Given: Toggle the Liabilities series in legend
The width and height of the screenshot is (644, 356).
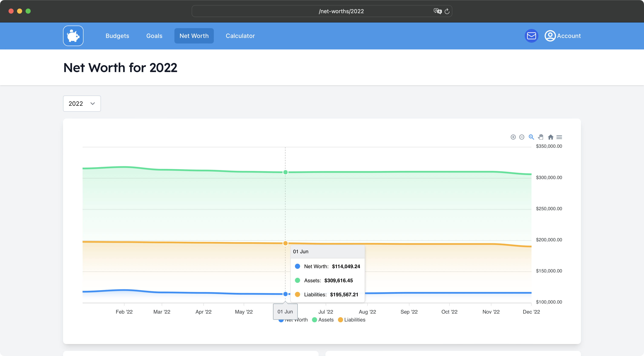Looking at the screenshot, I should (352, 320).
